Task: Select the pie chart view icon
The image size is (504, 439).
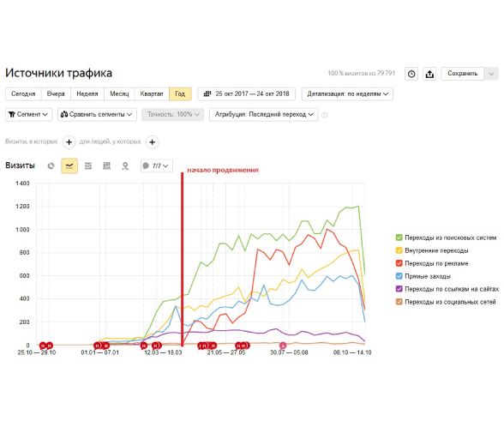Action: pos(51,166)
